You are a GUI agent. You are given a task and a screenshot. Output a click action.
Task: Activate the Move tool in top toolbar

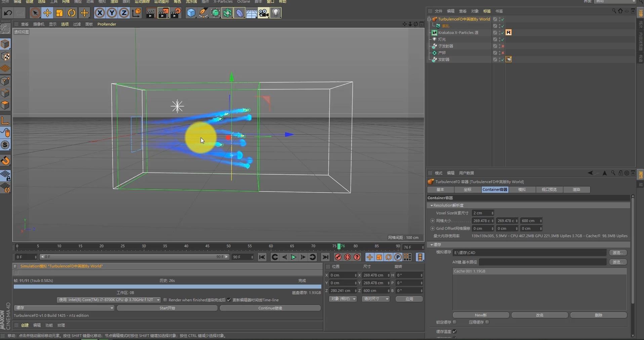[47, 13]
